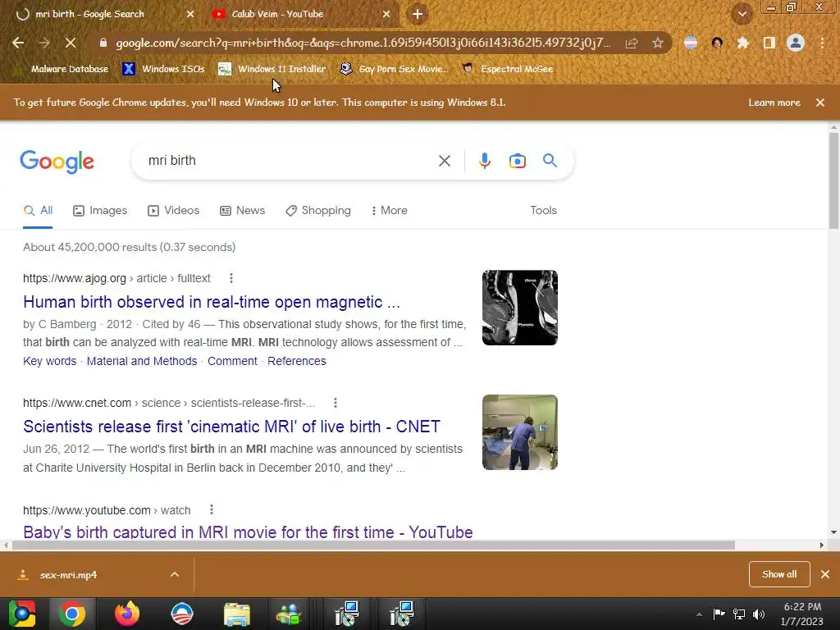Select the mri birth Google Search tab
This screenshot has width=840, height=630.
[x=102, y=14]
